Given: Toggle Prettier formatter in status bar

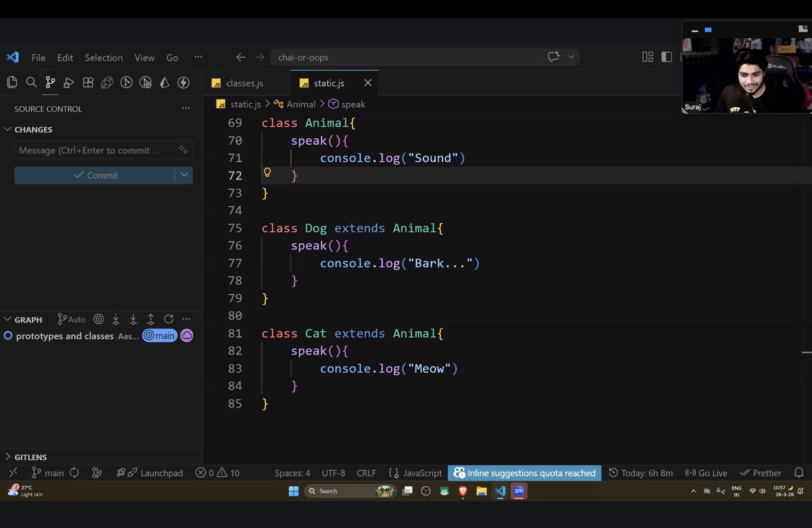Looking at the screenshot, I should 761,473.
